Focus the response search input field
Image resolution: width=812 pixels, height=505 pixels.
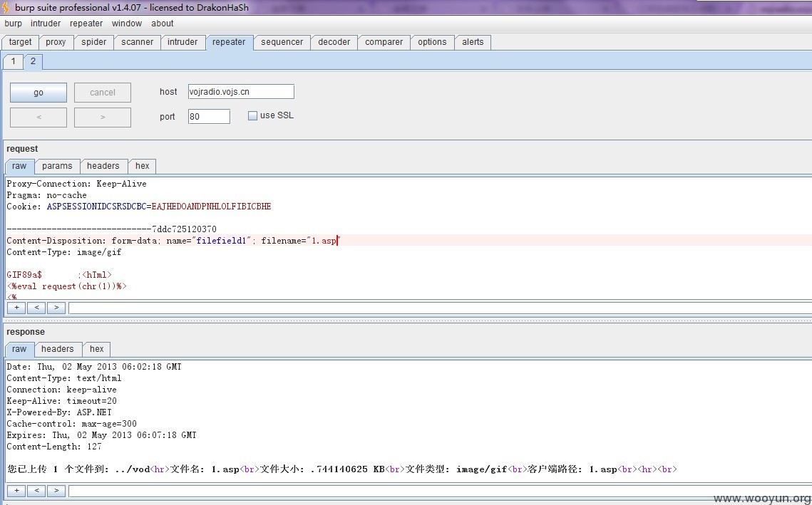pos(440,491)
